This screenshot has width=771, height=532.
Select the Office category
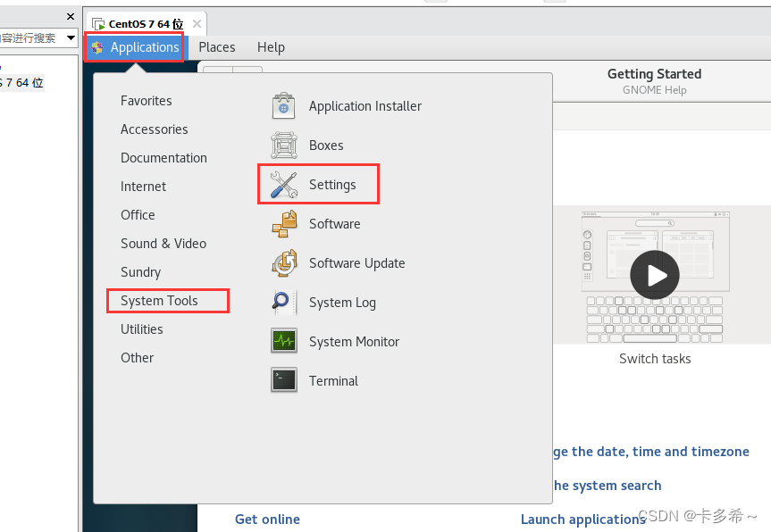(x=138, y=214)
